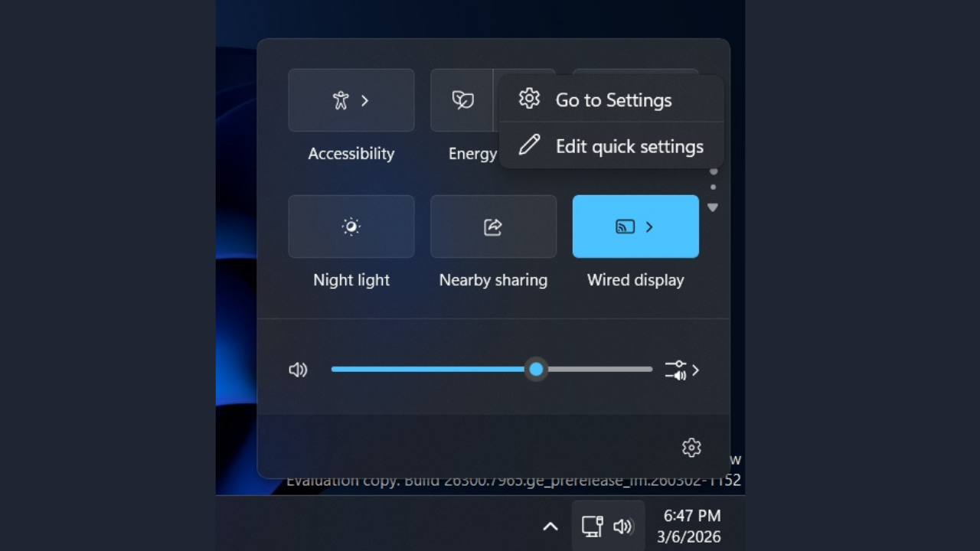
Task: Disable Night light mode
Action: click(351, 227)
